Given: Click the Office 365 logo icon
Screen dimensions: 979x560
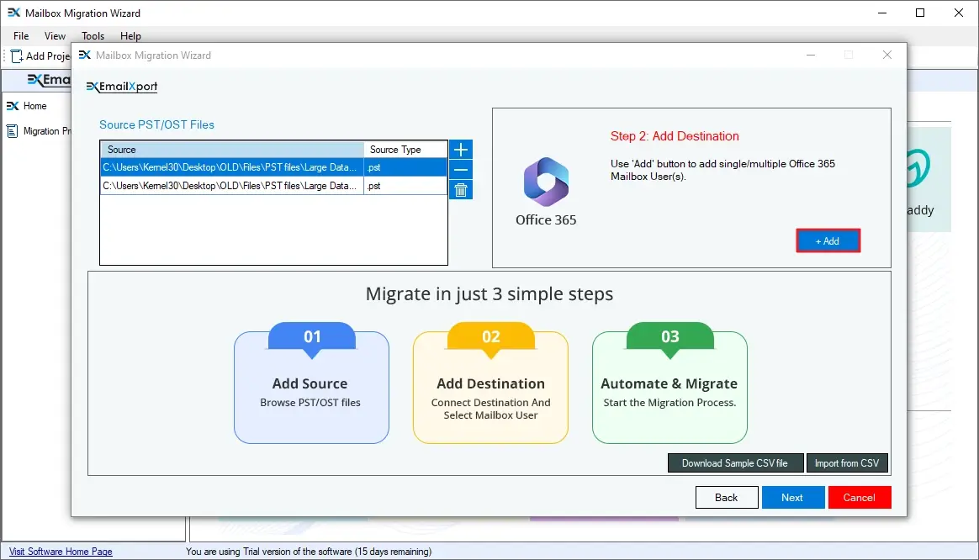Looking at the screenshot, I should tap(546, 182).
